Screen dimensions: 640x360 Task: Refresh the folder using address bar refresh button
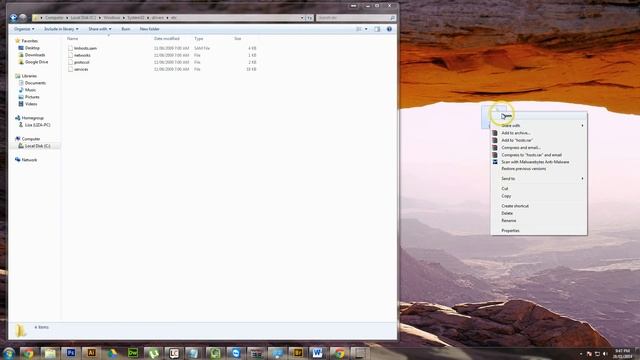(310, 18)
